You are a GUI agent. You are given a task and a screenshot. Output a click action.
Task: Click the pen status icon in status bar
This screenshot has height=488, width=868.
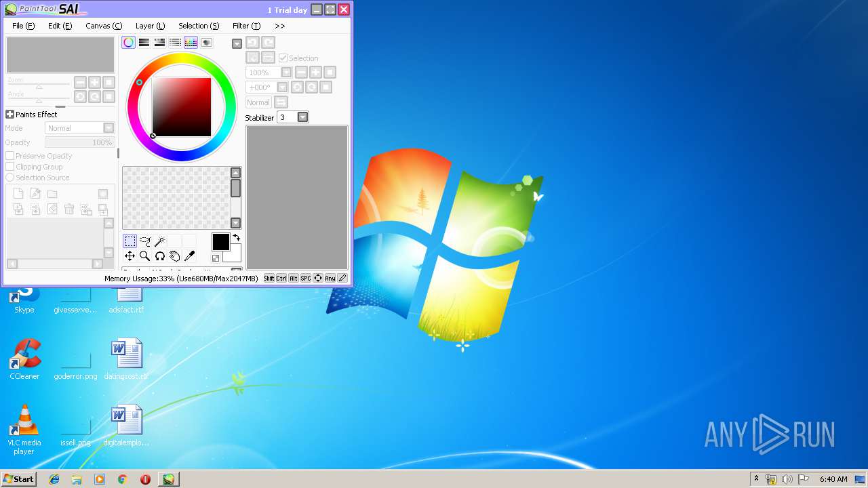[x=342, y=279]
